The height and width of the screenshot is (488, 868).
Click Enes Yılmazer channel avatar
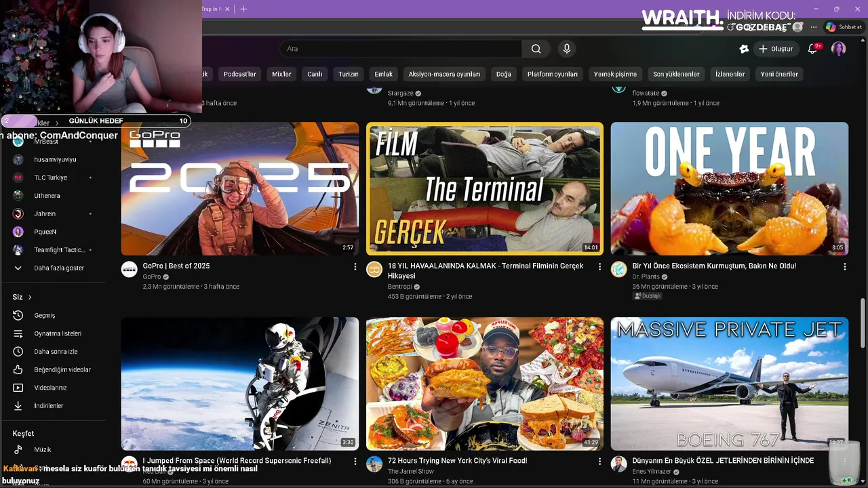(619, 464)
